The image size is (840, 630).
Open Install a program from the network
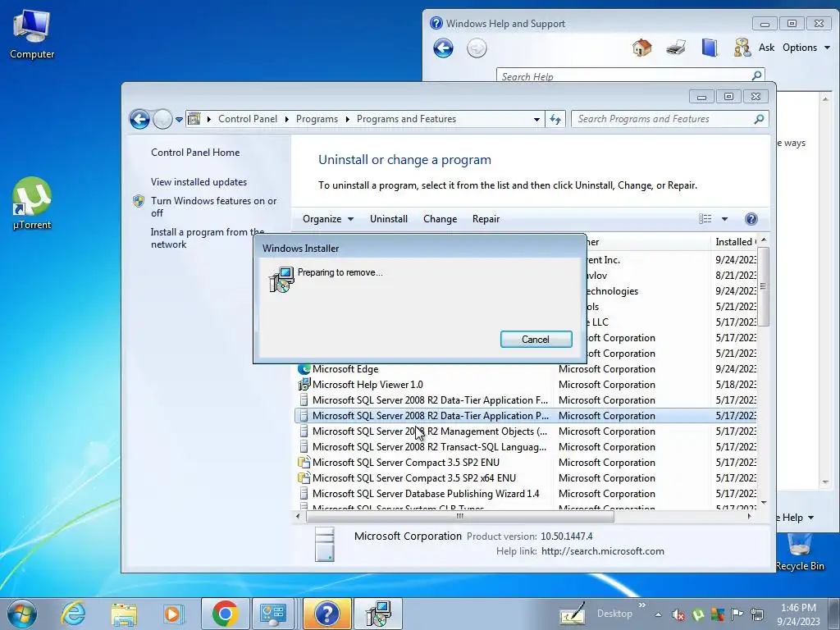coord(208,238)
